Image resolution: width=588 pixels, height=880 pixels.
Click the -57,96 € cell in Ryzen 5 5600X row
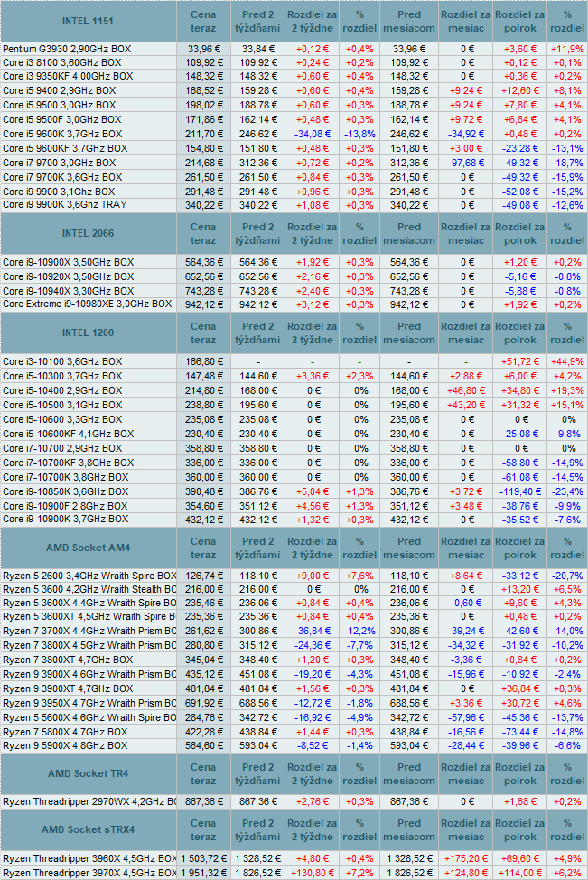point(466,717)
